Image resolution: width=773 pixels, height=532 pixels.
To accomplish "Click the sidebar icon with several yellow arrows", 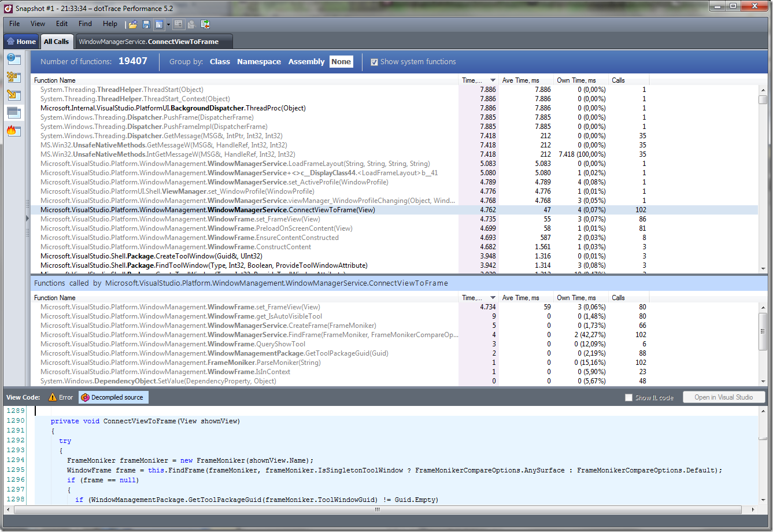I will point(14,77).
